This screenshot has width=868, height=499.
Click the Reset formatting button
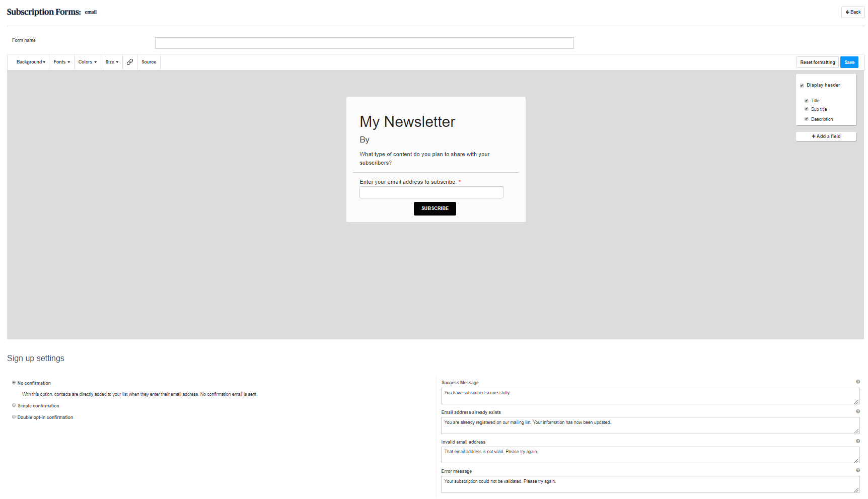point(817,62)
